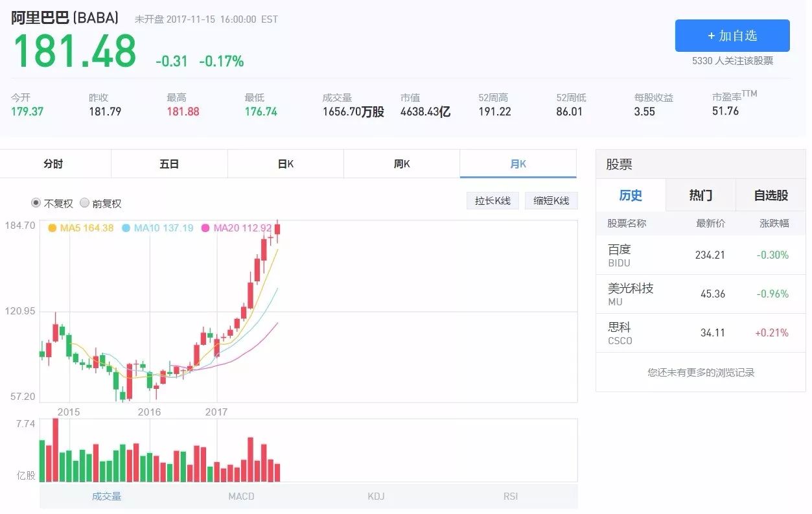This screenshot has width=812, height=514.
Task: Click the 52周高 value 191.22
Action: pyautogui.click(x=494, y=111)
